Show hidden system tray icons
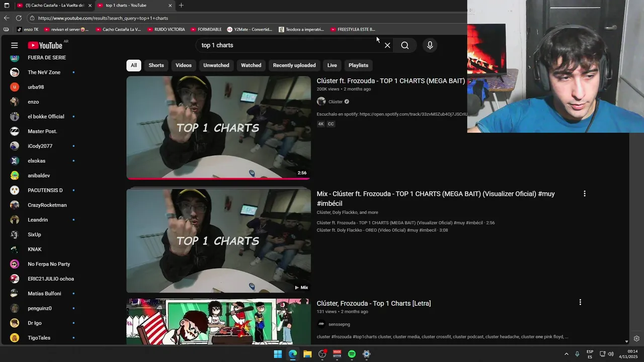The width and height of the screenshot is (644, 362). point(567,354)
